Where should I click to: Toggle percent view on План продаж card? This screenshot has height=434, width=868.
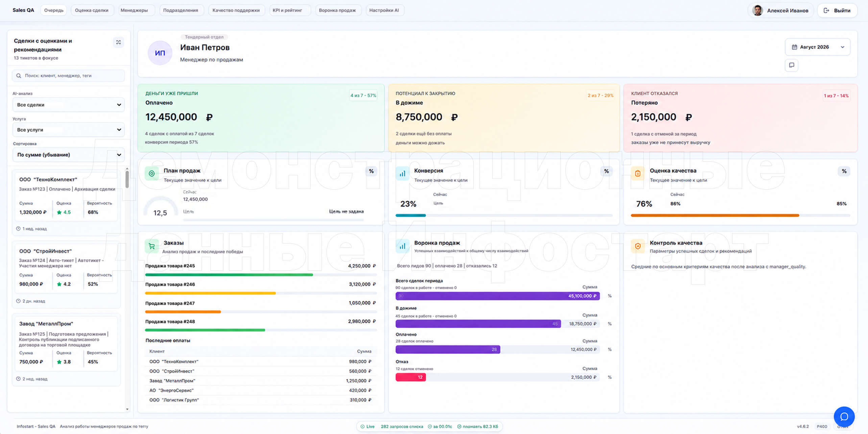[371, 171]
